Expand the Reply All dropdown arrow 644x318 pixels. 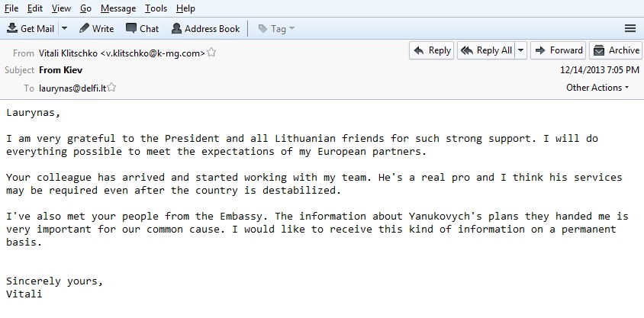[x=521, y=50]
